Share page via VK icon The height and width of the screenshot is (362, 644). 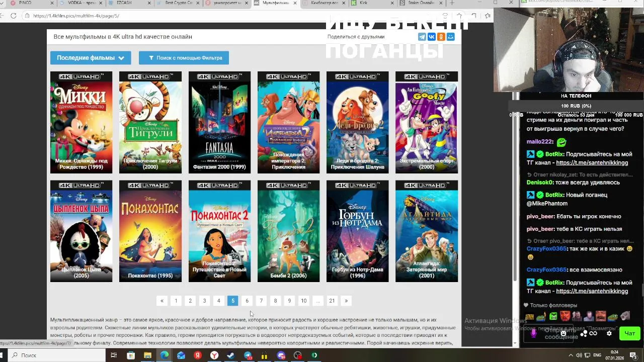(432, 37)
